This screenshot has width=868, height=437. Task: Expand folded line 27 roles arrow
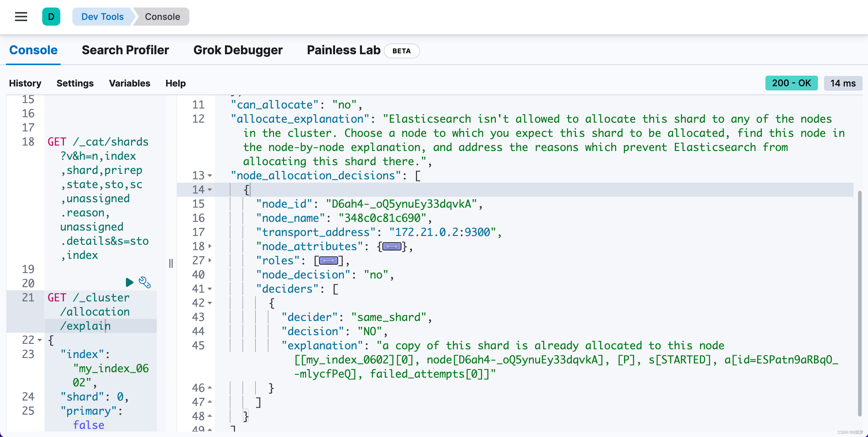pyautogui.click(x=210, y=260)
